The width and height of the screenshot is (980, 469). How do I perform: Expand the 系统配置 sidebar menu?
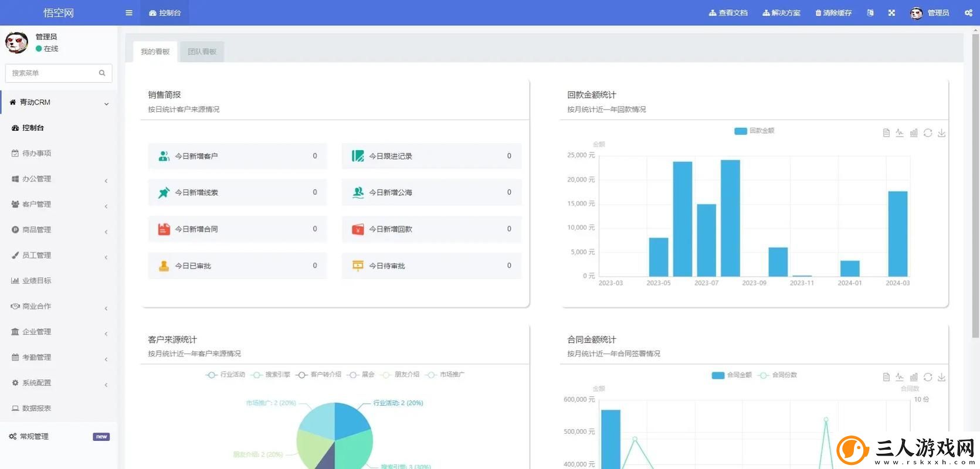pyautogui.click(x=59, y=383)
